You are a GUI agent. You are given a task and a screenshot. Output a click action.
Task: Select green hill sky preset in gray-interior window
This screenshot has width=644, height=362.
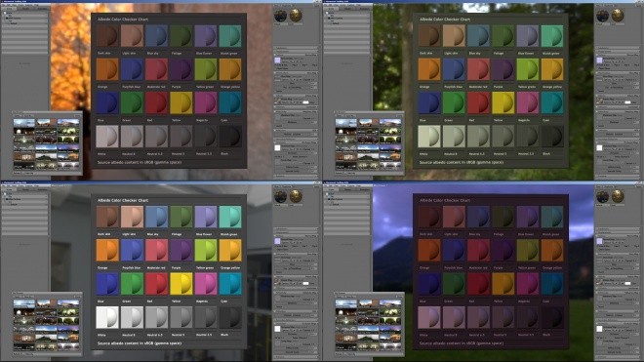pyautogui.click(x=46, y=338)
